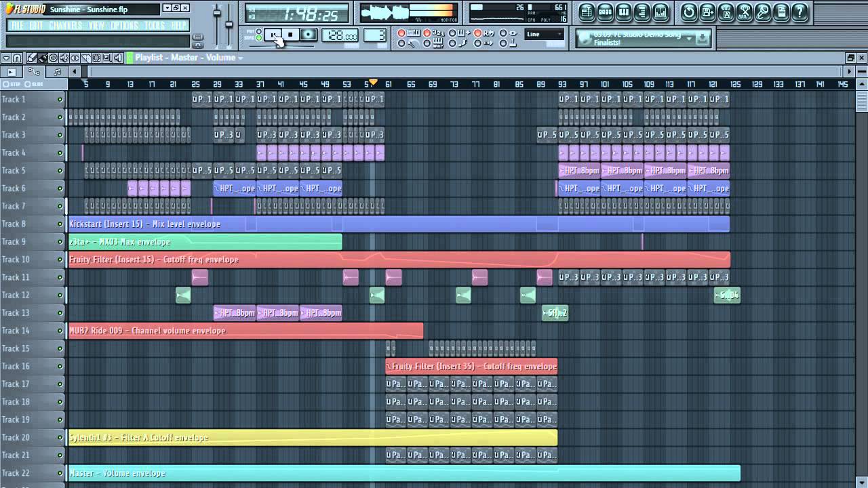The image size is (868, 488).
Task: Select the pattern clips note tab
Action: tap(57, 72)
